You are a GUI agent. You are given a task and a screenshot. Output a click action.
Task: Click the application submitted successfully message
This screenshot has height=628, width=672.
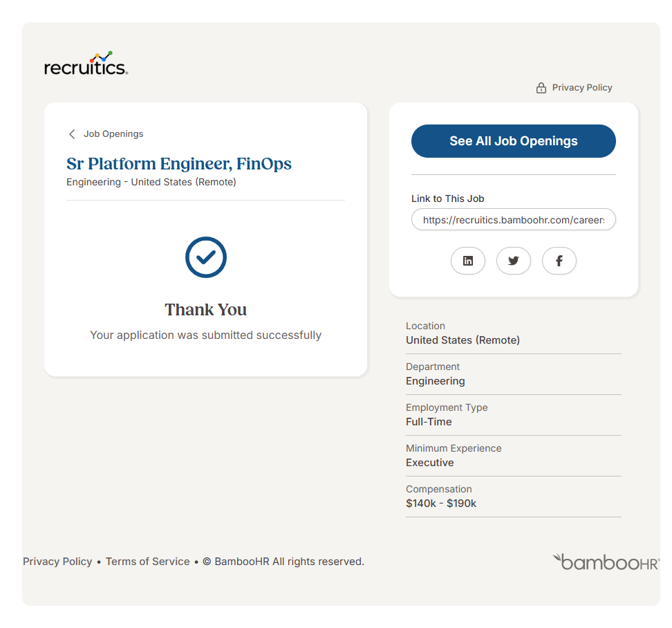click(x=206, y=335)
